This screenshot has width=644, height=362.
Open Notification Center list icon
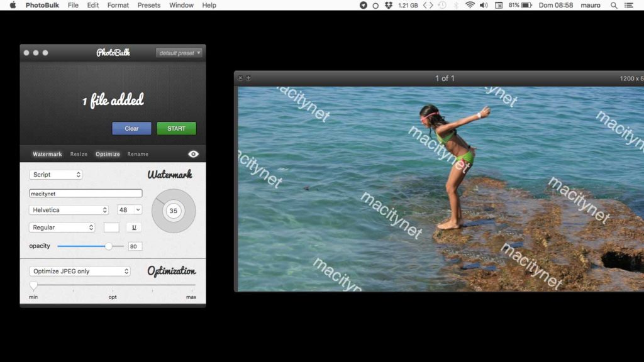pos(629,5)
